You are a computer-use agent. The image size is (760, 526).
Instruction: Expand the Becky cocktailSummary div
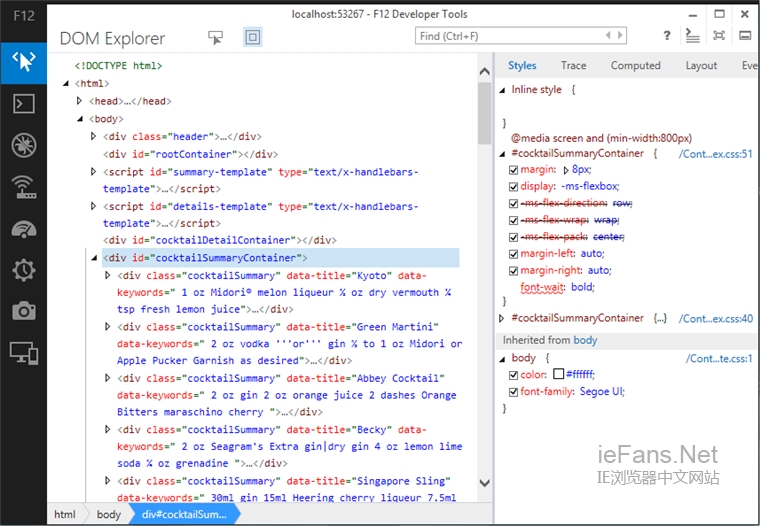pos(108,430)
